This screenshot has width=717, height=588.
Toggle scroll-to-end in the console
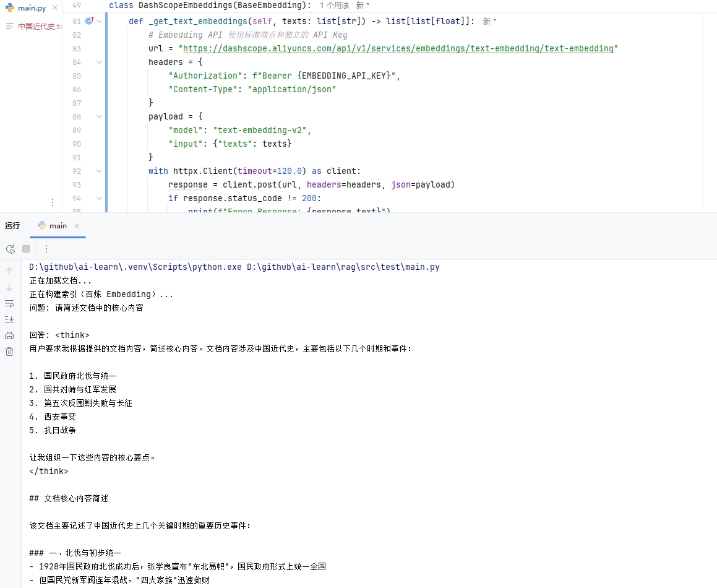tap(9, 319)
